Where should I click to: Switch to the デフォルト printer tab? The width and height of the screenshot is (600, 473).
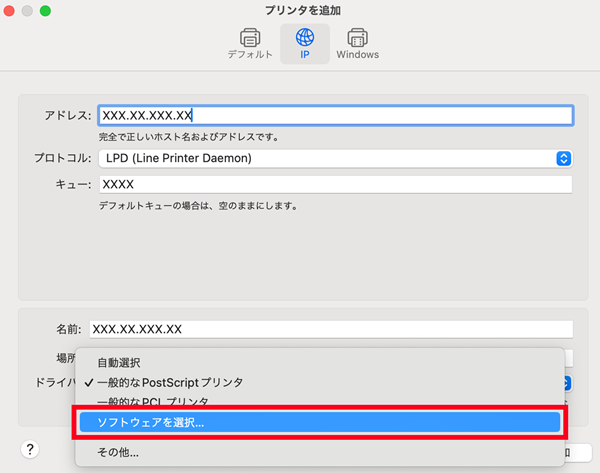pyautogui.click(x=250, y=44)
